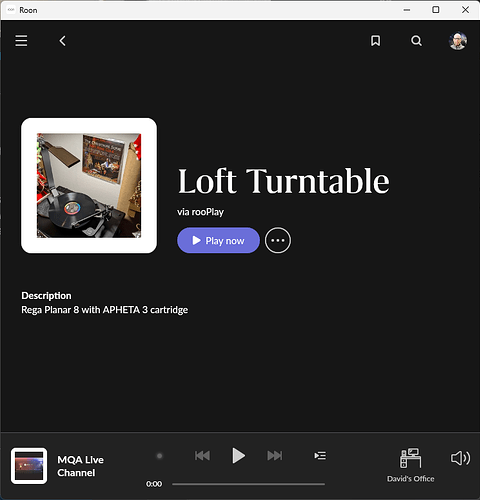Click the MQA Live Channel title
Screen dimensions: 480x500
tap(80, 466)
